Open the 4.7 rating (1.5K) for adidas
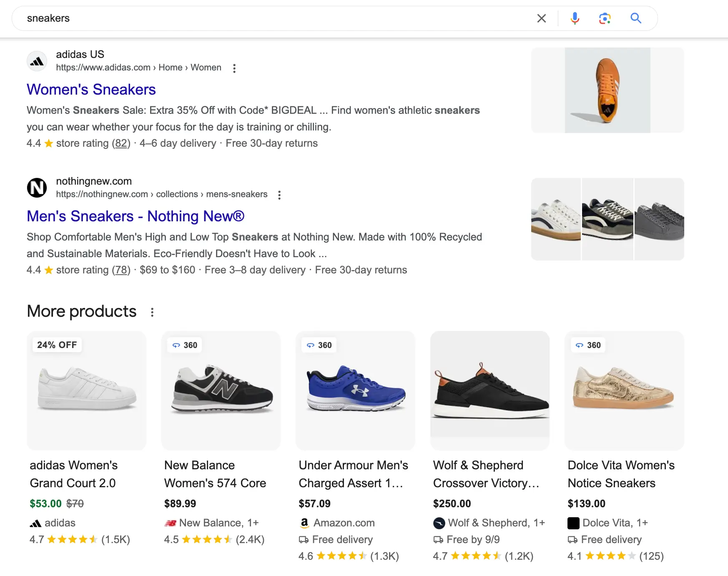This screenshot has height=576, width=728. coord(80,540)
